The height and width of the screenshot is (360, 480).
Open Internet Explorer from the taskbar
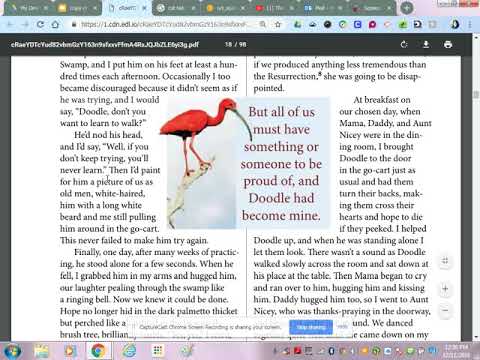click(x=128, y=351)
